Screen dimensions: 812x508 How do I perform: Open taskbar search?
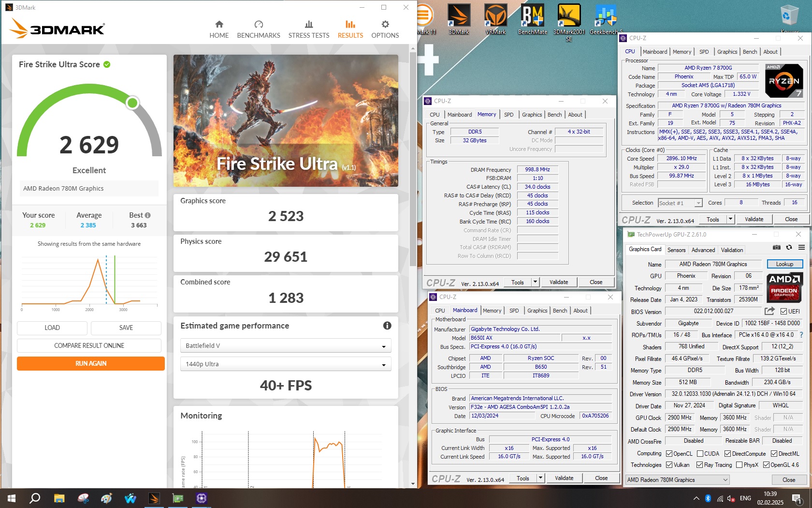coord(35,498)
